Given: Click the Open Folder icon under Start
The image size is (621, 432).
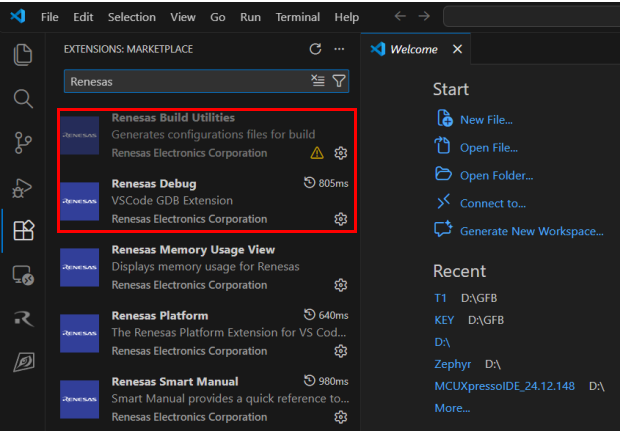Looking at the screenshot, I should pos(444,174).
